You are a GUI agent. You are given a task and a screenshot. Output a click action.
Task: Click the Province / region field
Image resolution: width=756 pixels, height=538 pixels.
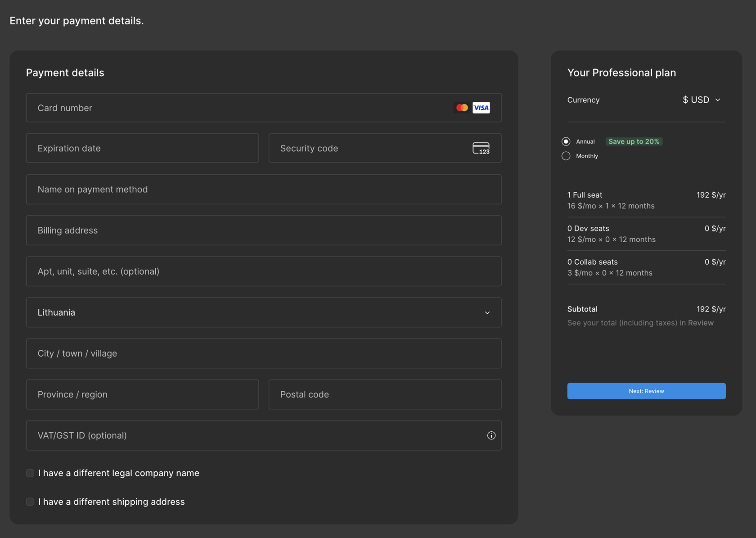[142, 394]
